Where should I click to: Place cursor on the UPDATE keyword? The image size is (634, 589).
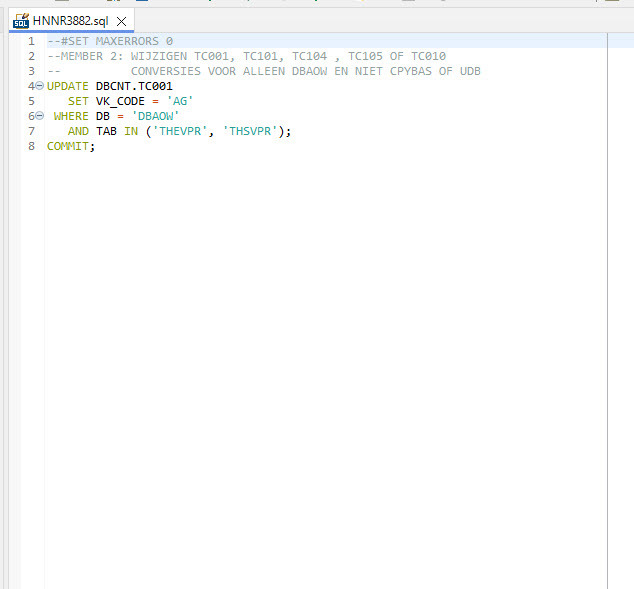pos(68,86)
